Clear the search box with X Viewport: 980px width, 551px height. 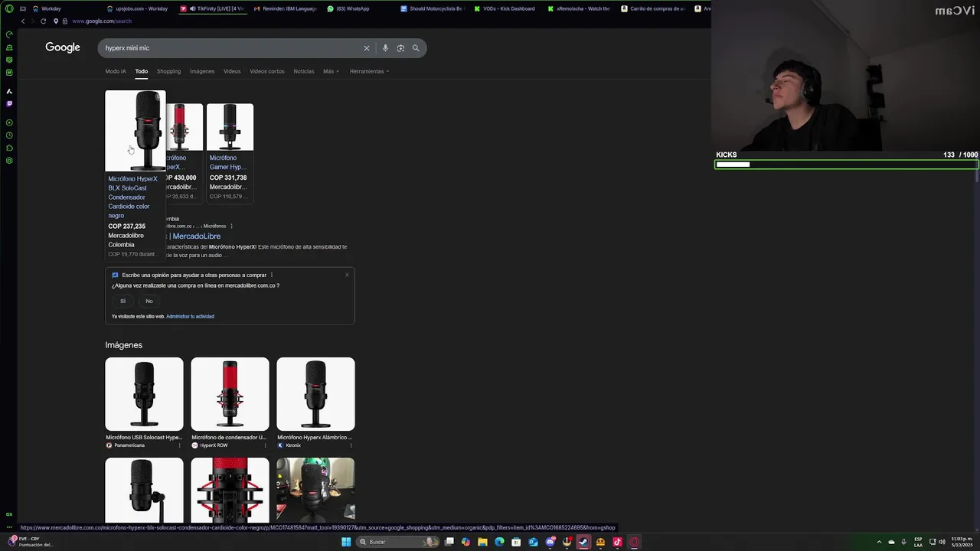pyautogui.click(x=366, y=48)
